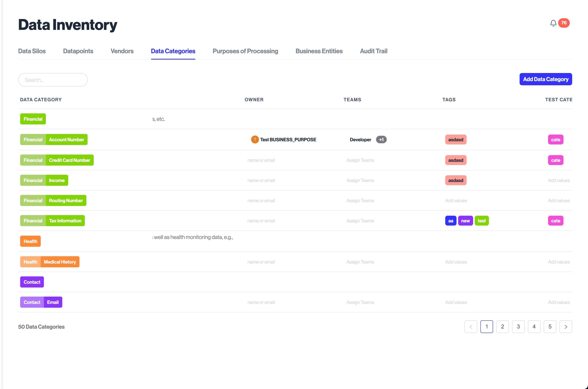
Task: Click the +1 teams overflow badge
Action: click(x=381, y=139)
